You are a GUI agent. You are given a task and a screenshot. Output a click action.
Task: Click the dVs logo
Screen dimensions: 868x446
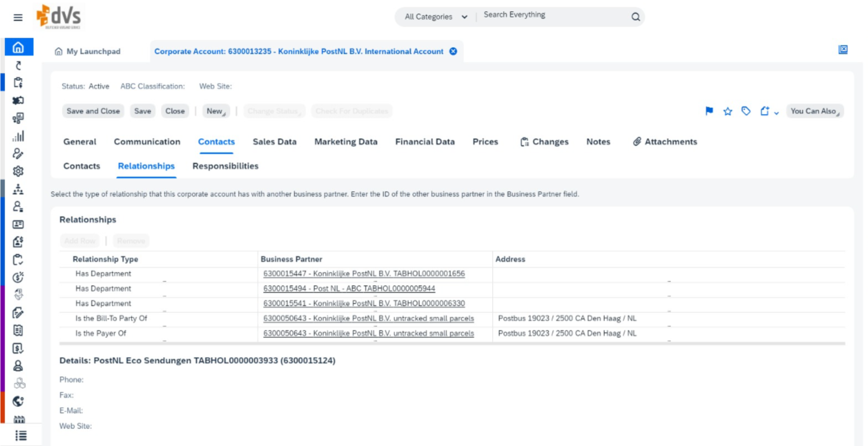[x=59, y=17]
